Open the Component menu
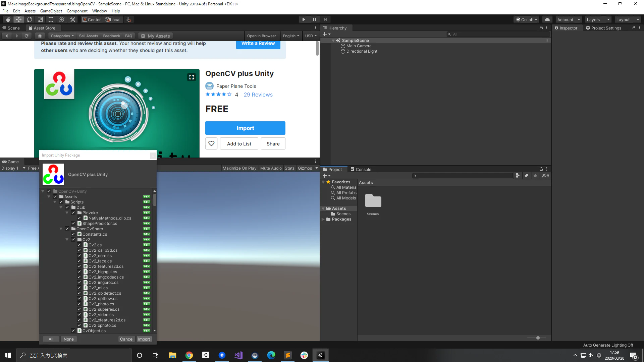644x362 pixels. tap(77, 11)
